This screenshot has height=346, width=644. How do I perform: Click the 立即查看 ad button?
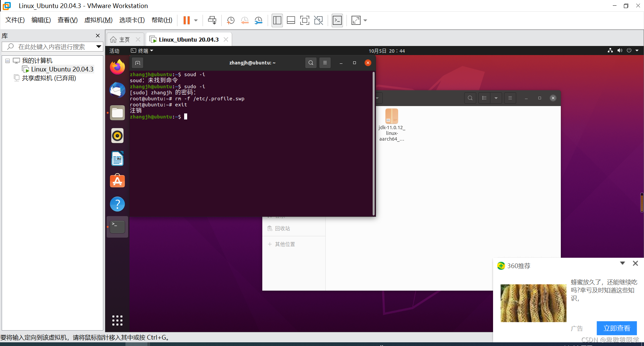click(616, 328)
